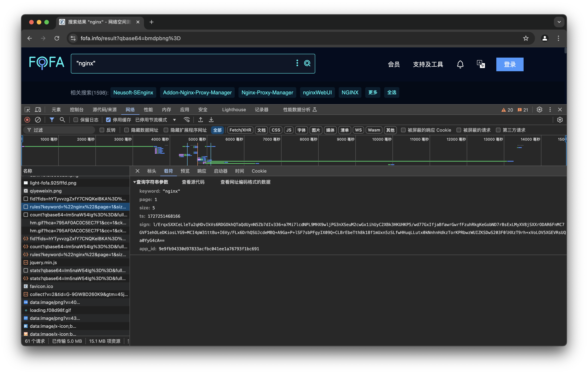
Task: Open the 控制台 DevTools tab
Action: pos(77,110)
